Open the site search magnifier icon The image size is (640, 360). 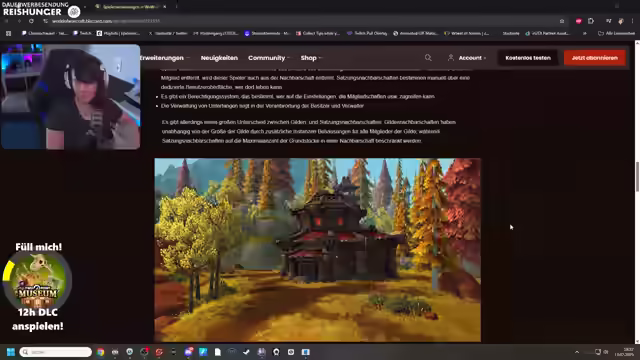point(428,58)
